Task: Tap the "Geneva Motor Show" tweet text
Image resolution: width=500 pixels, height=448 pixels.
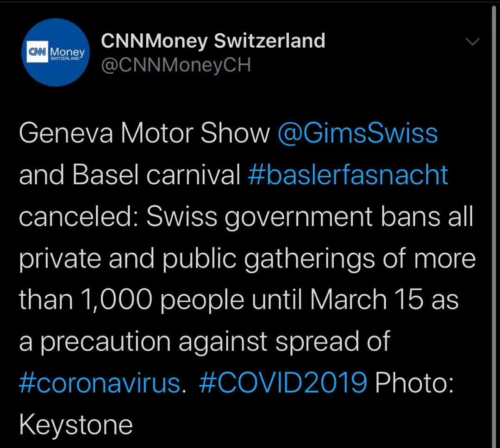Action: point(144,134)
